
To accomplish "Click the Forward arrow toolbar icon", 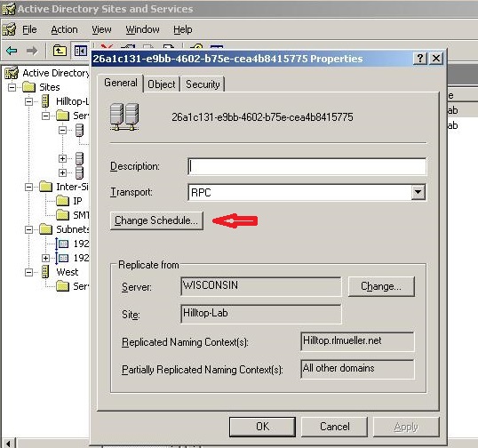I will [x=32, y=51].
